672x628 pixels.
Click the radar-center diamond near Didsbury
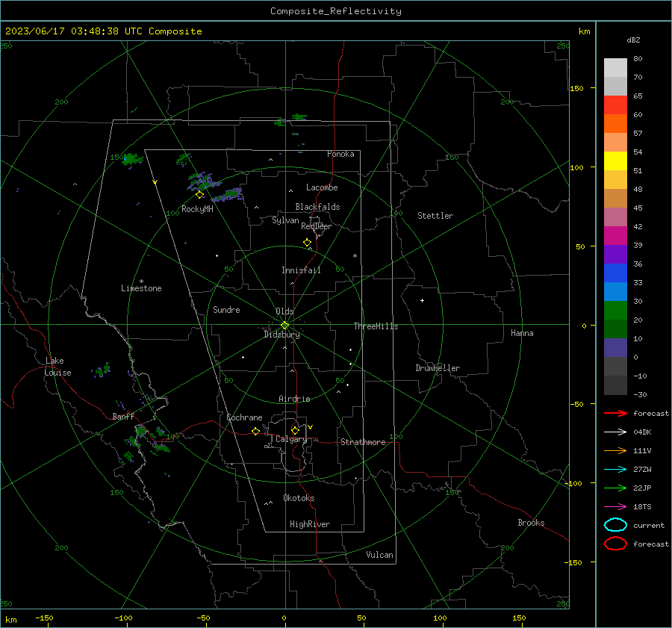coord(285,325)
